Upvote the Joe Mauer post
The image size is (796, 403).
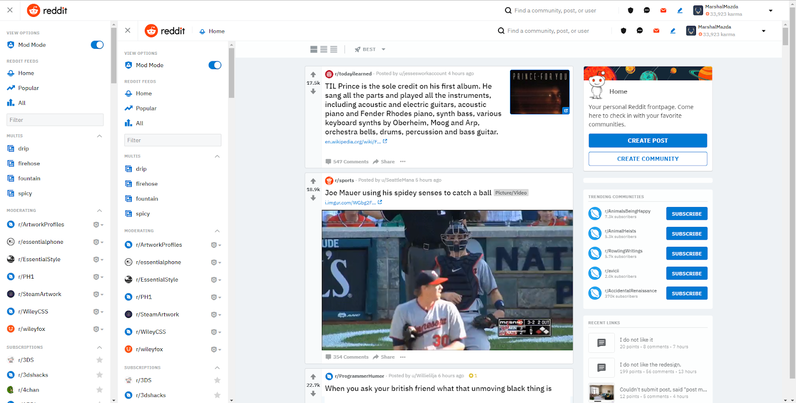coord(313,181)
